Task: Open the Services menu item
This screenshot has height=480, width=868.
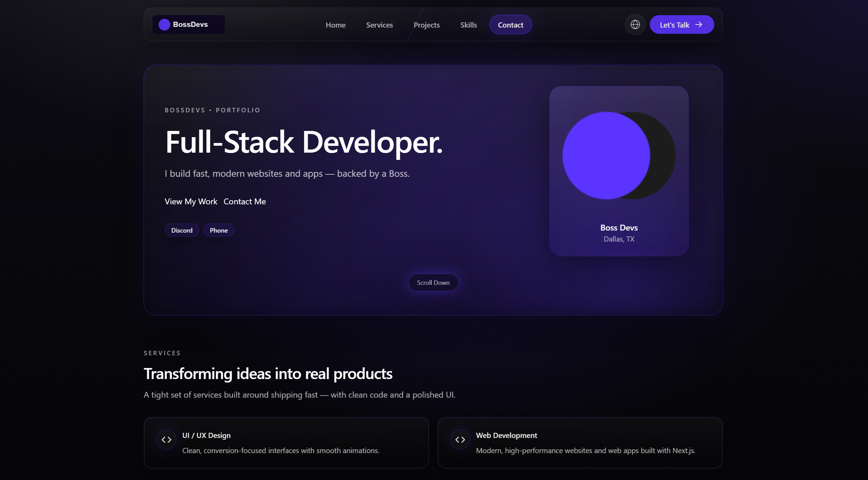Action: [x=379, y=25]
